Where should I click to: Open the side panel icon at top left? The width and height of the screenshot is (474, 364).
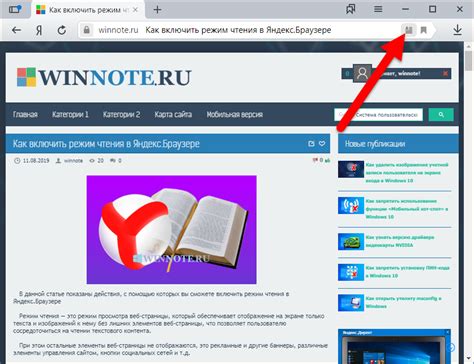click(15, 9)
